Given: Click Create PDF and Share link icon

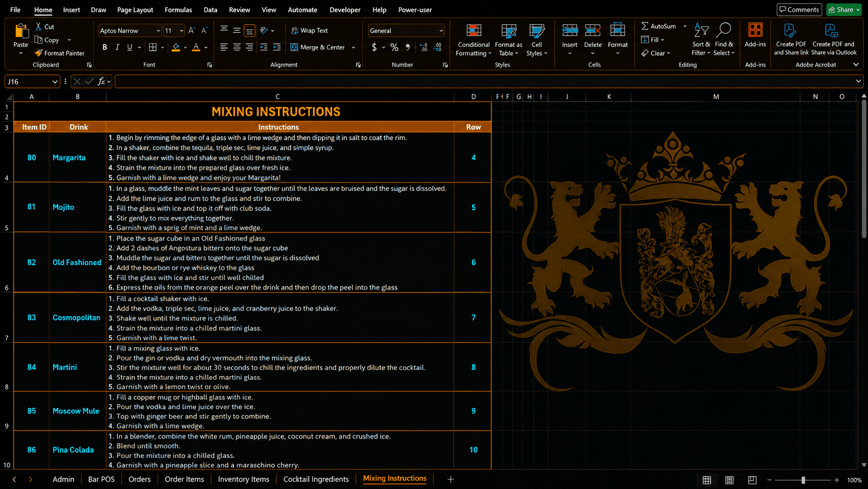Looking at the screenshot, I should tap(790, 31).
